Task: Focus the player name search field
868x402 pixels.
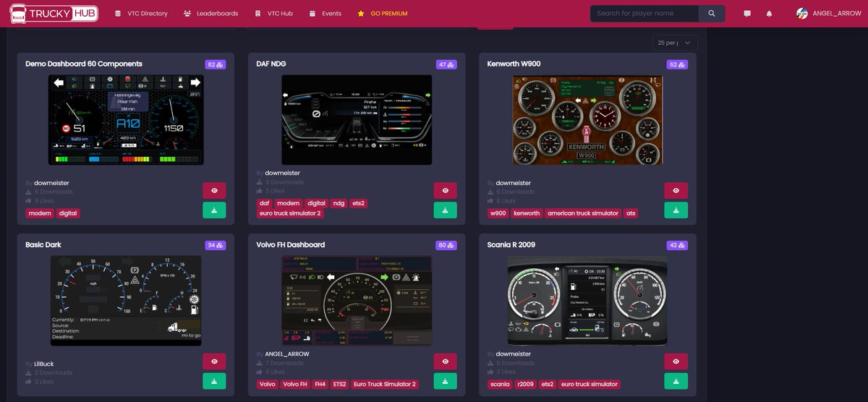Action: click(644, 14)
